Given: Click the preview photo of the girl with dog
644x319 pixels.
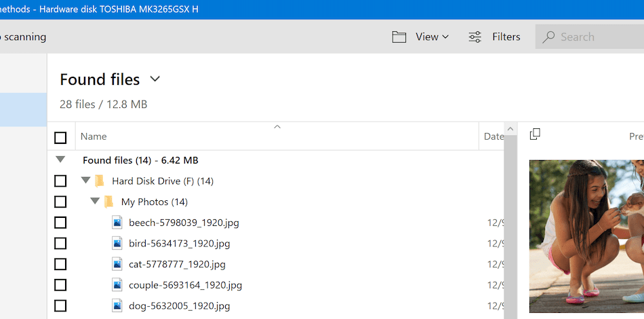Looking at the screenshot, I should click(586, 236).
